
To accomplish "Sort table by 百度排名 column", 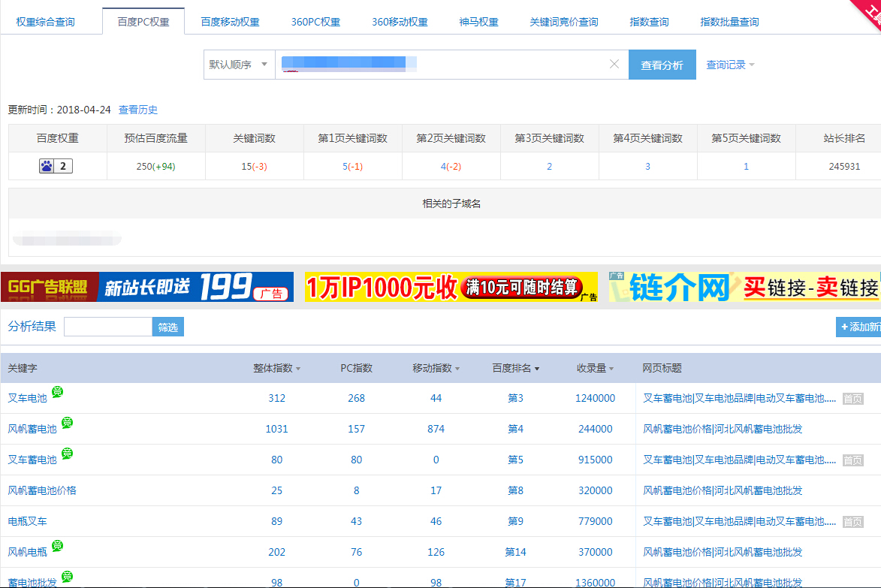I will tap(515, 368).
